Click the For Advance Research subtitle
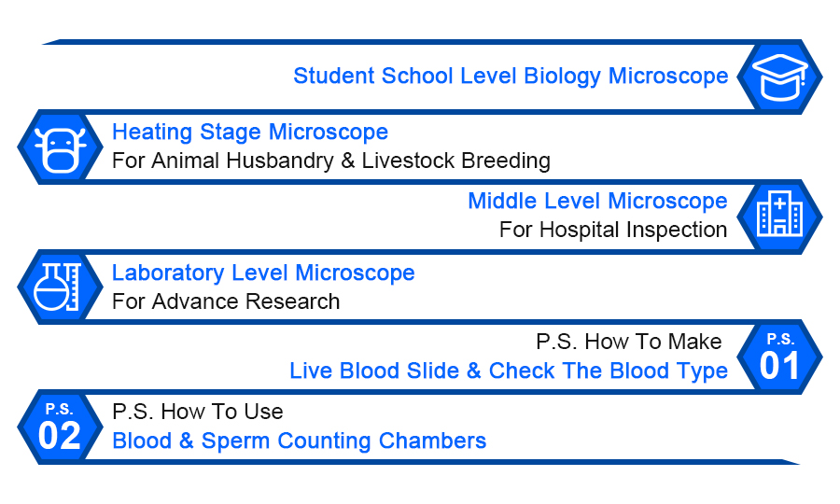Image resolution: width=840 pixels, height=504 pixels. 226,301
